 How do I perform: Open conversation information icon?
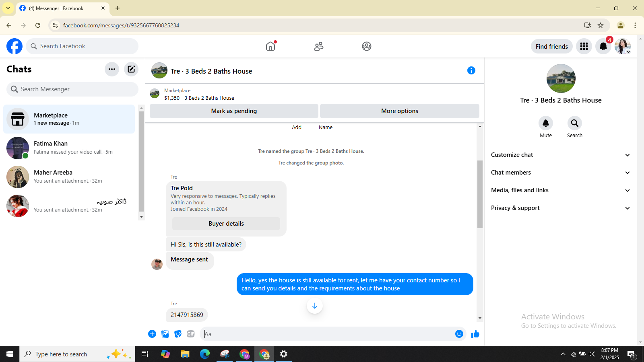coord(471,70)
